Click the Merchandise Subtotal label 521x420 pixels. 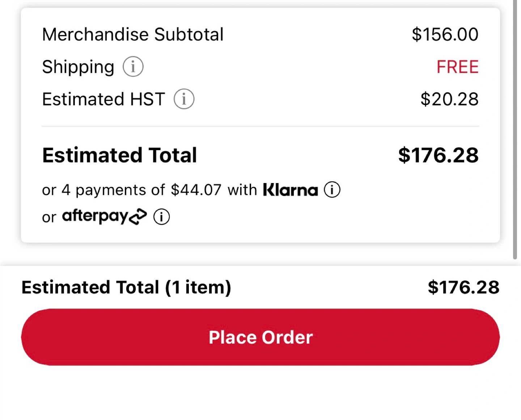(x=133, y=35)
